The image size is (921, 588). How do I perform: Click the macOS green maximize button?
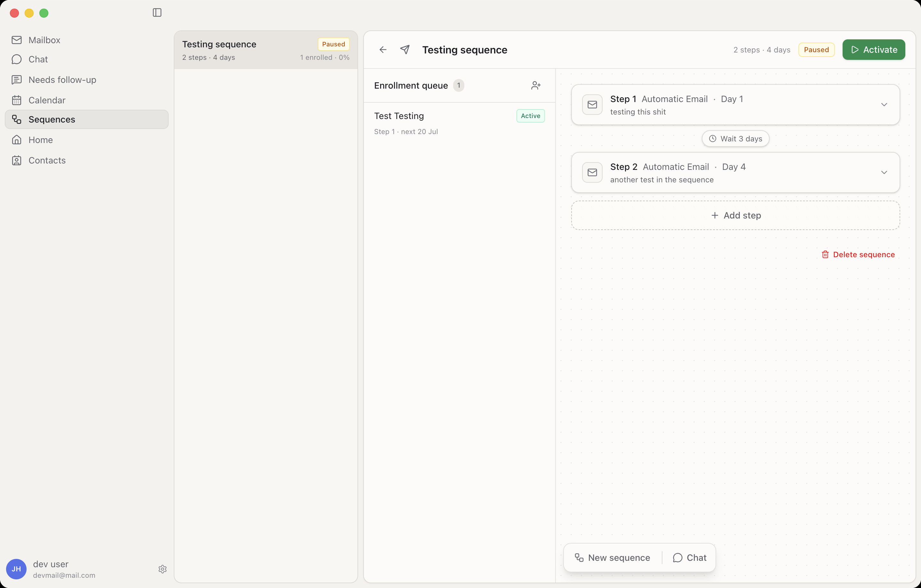pos(44,13)
